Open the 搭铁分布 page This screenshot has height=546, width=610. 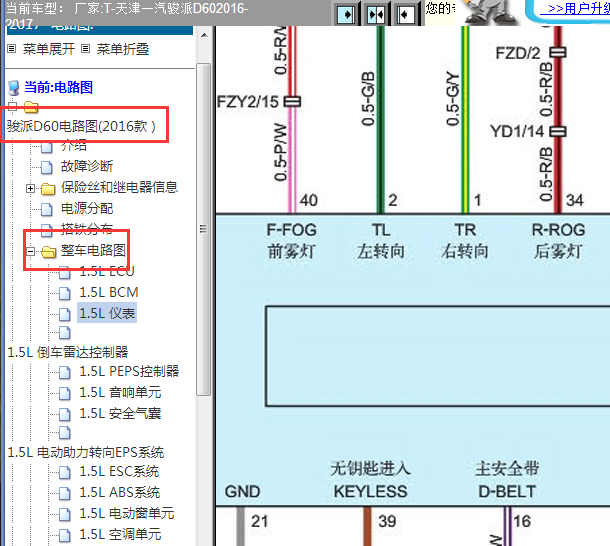(x=87, y=229)
